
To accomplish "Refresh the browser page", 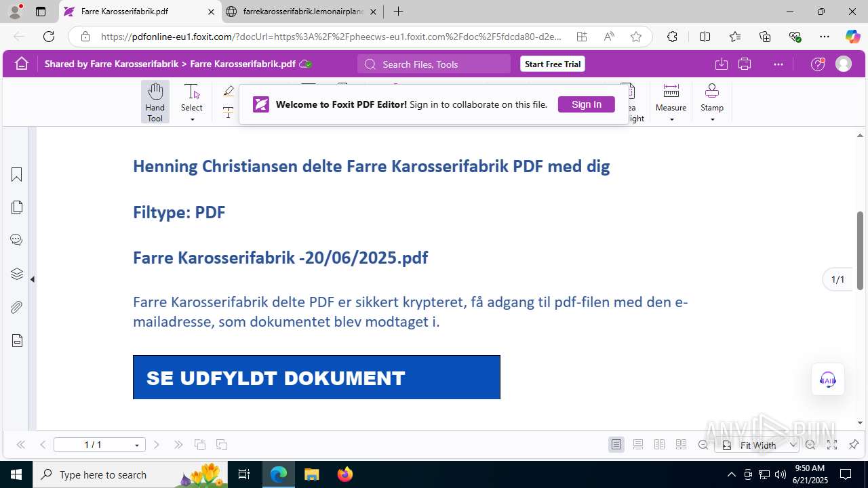I will (49, 37).
